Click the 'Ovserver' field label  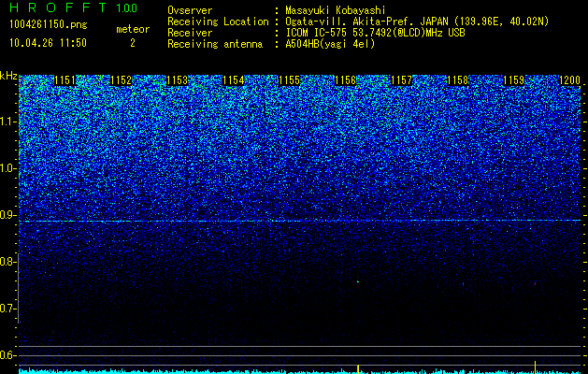point(190,10)
